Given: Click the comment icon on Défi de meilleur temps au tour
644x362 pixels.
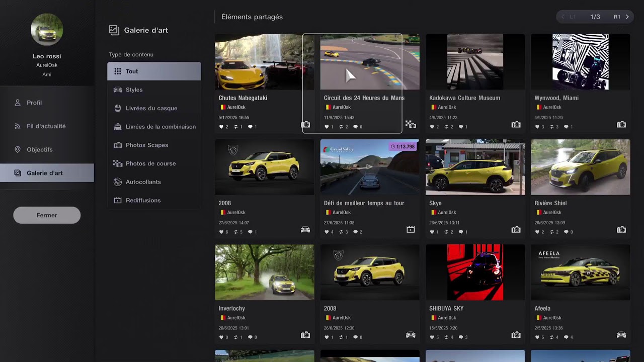Looking at the screenshot, I should pyautogui.click(x=355, y=232).
